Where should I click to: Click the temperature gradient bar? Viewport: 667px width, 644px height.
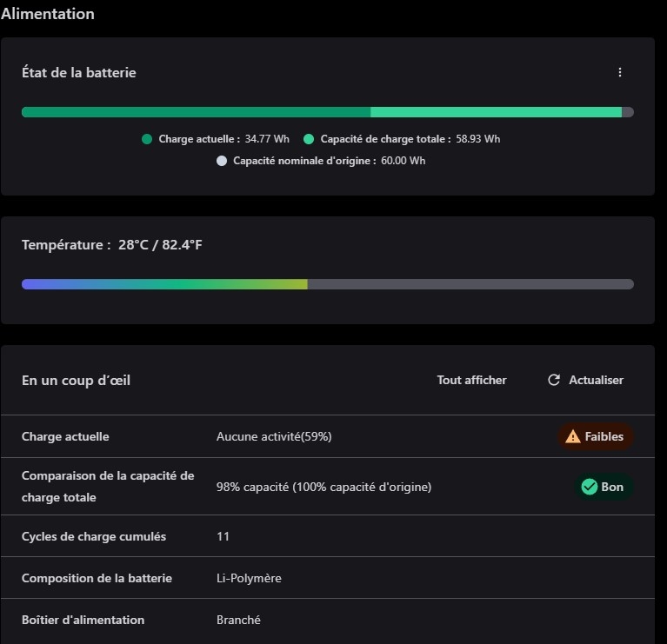click(327, 284)
